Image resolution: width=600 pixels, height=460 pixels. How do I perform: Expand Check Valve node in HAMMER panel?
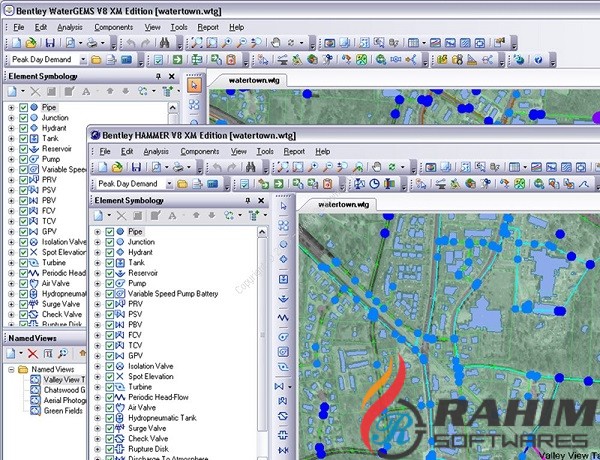[x=98, y=439]
